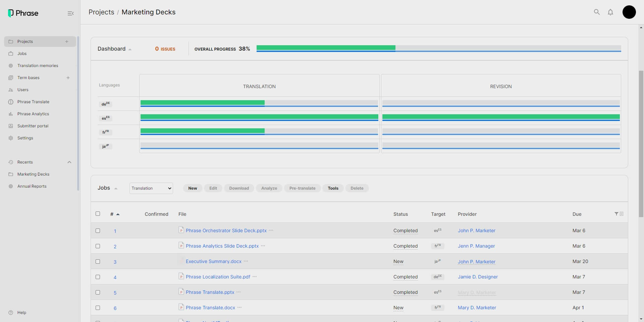Check the box for job 2
Screen dimensions: 644x322
click(x=98, y=246)
